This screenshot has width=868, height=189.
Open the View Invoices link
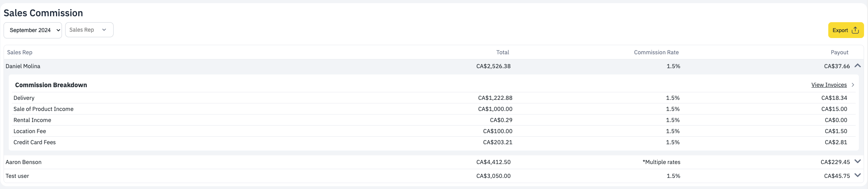829,85
